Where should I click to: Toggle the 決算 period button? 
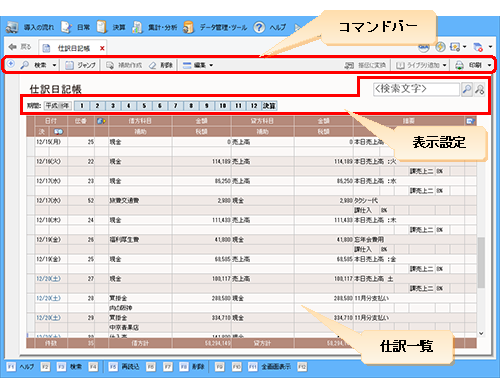tap(269, 106)
